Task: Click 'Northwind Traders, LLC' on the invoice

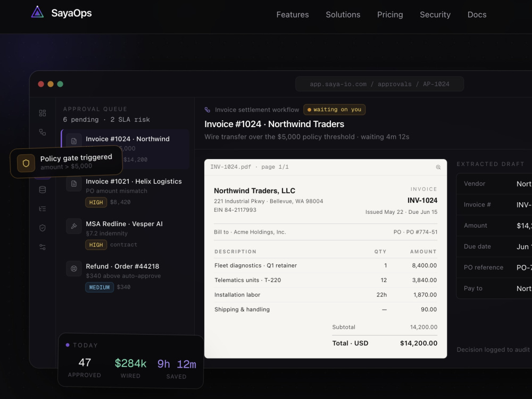Action: (254, 190)
